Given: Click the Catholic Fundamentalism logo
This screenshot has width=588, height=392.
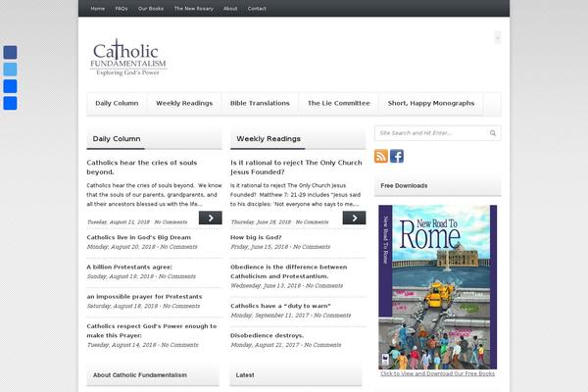Looking at the screenshot, I should (x=128, y=58).
